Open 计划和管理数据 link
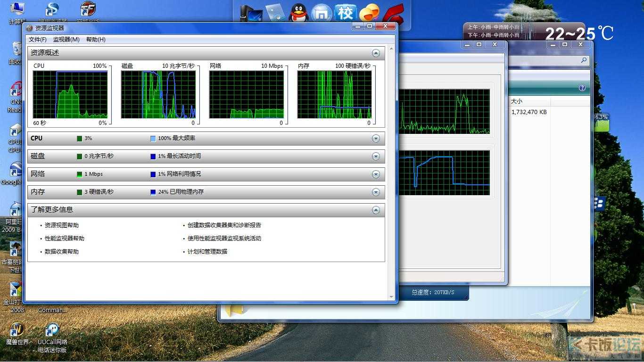Viewport: 644px width, 362px height. [207, 252]
